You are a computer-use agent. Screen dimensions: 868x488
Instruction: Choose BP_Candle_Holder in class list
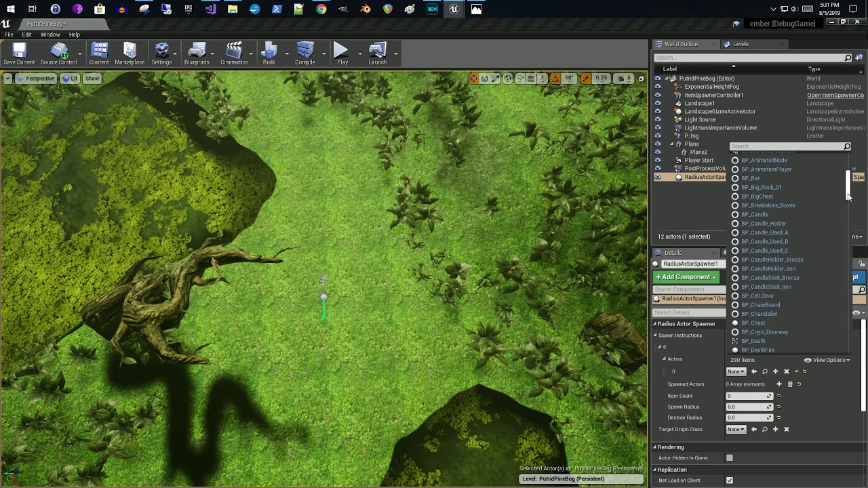[x=764, y=224]
